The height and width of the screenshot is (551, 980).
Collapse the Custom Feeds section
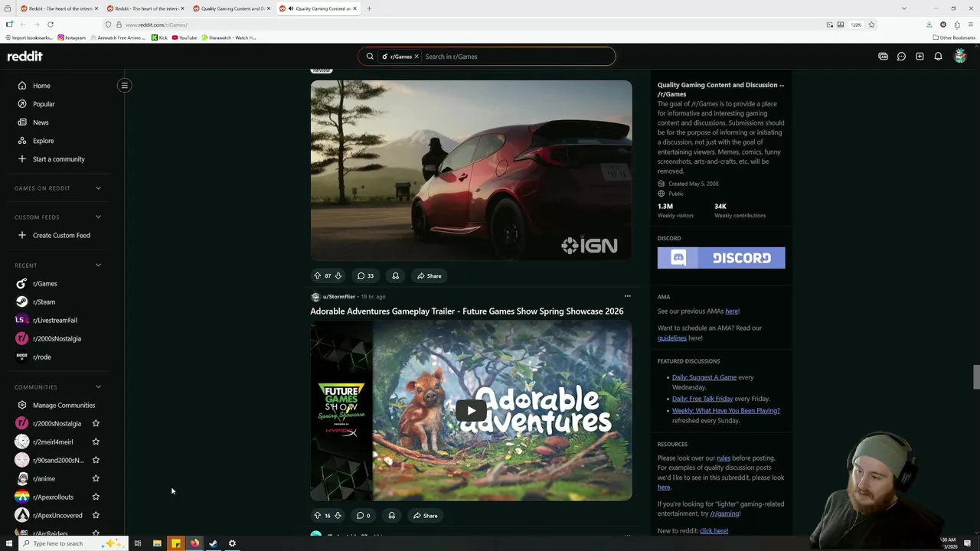[x=98, y=217]
